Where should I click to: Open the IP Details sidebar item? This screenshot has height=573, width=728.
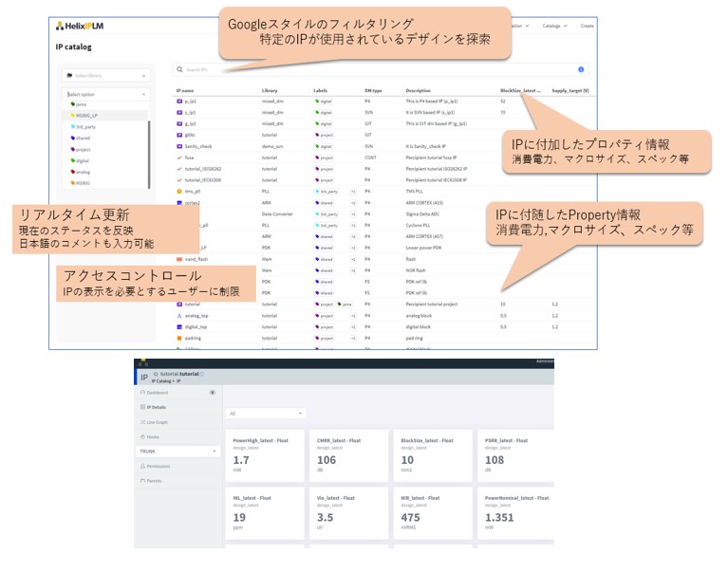pyautogui.click(x=177, y=407)
